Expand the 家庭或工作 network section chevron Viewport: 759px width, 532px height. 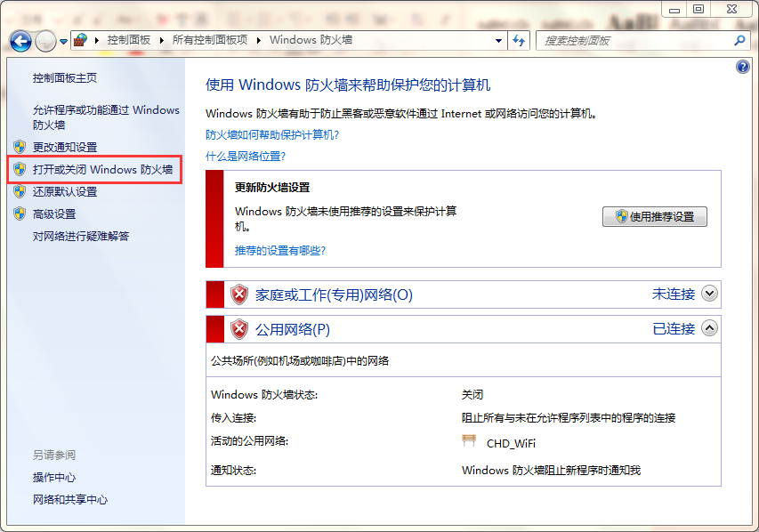coord(709,294)
